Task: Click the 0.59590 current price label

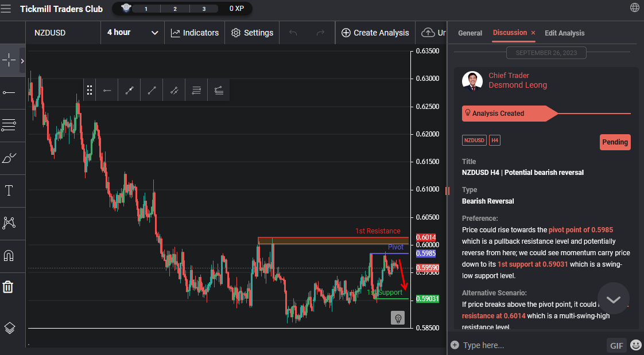Action: [x=427, y=268]
